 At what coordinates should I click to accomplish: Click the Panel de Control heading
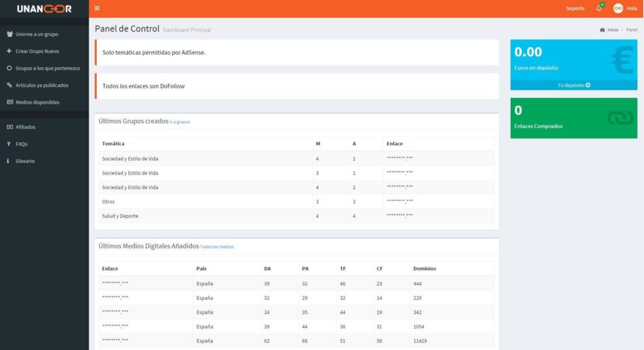(127, 29)
